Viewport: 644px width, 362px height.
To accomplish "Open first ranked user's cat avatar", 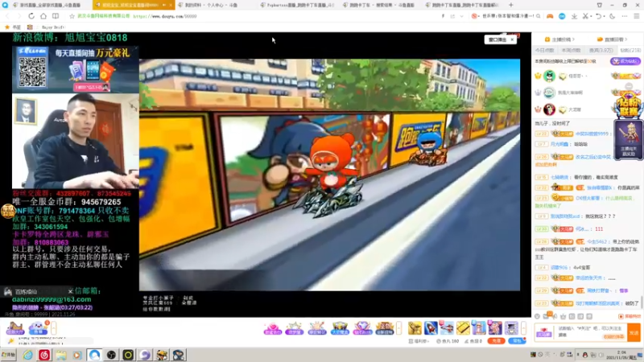I will pyautogui.click(x=549, y=76).
